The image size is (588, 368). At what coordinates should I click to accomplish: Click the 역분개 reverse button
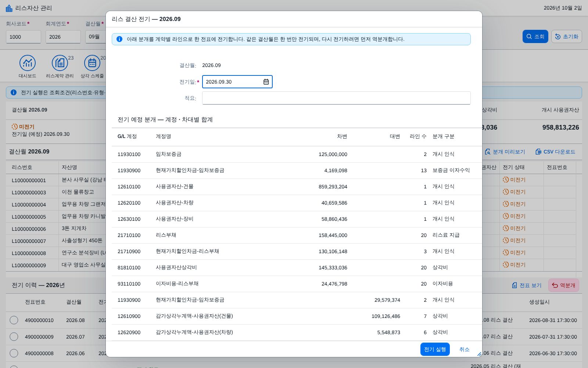pyautogui.click(x=563, y=285)
